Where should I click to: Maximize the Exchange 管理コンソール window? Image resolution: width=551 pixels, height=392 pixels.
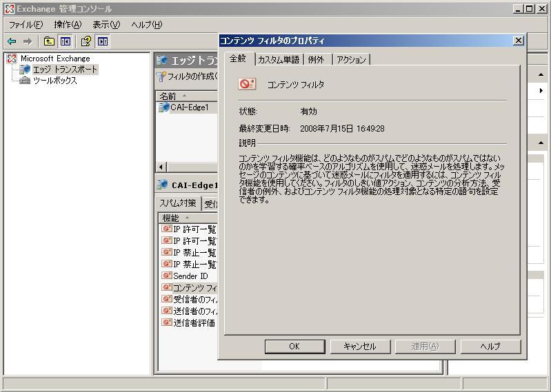530,9
